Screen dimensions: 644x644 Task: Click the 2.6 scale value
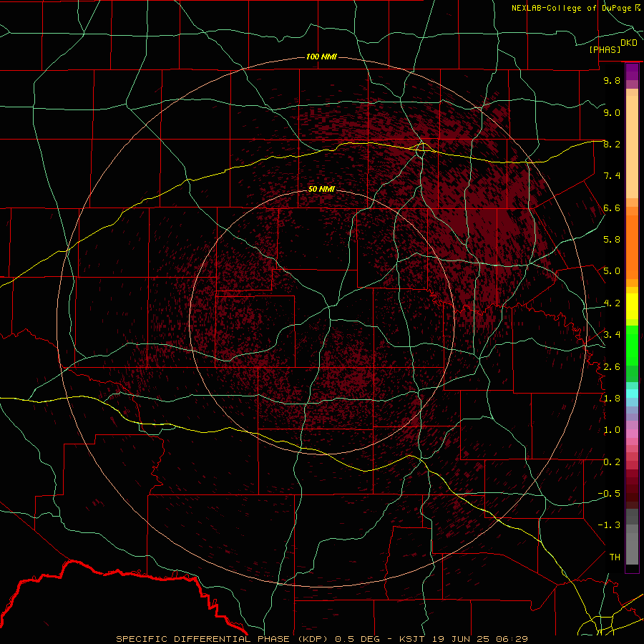point(612,367)
